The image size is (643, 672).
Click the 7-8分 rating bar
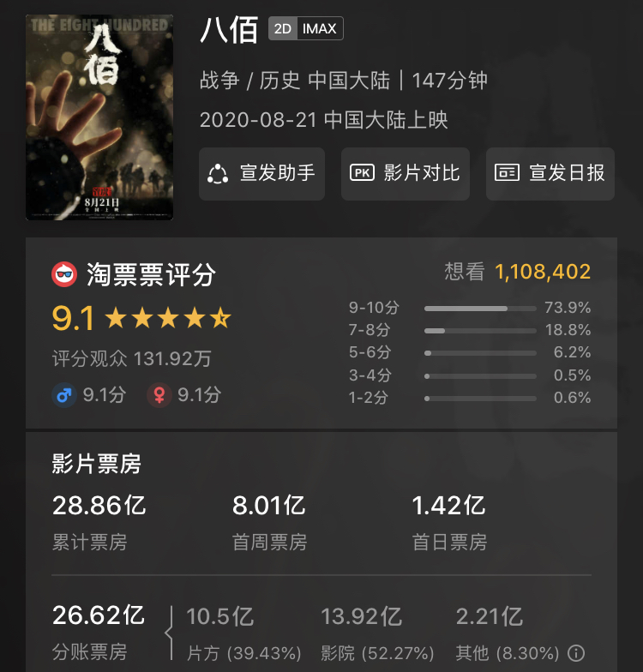480,331
